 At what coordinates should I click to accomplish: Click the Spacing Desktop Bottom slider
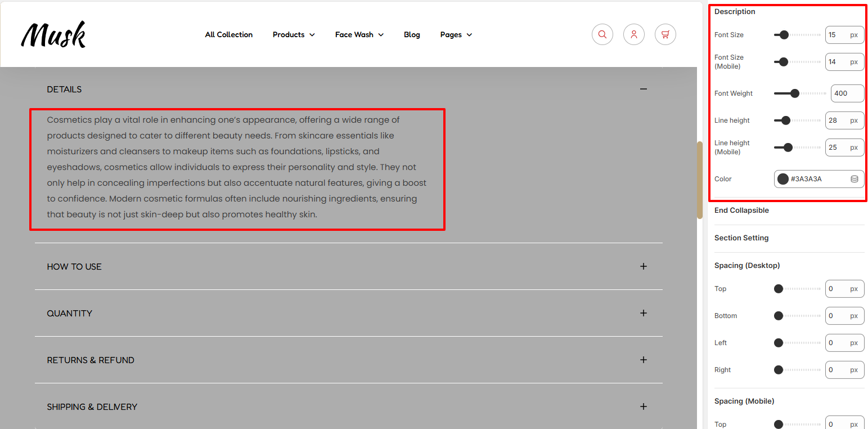[797, 316]
